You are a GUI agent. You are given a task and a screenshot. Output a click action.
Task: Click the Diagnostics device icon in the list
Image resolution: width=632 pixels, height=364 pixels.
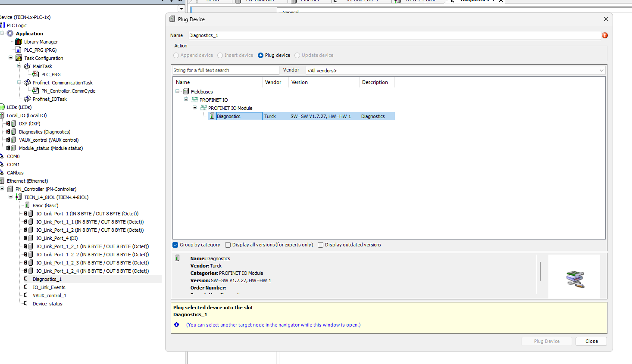click(x=212, y=116)
